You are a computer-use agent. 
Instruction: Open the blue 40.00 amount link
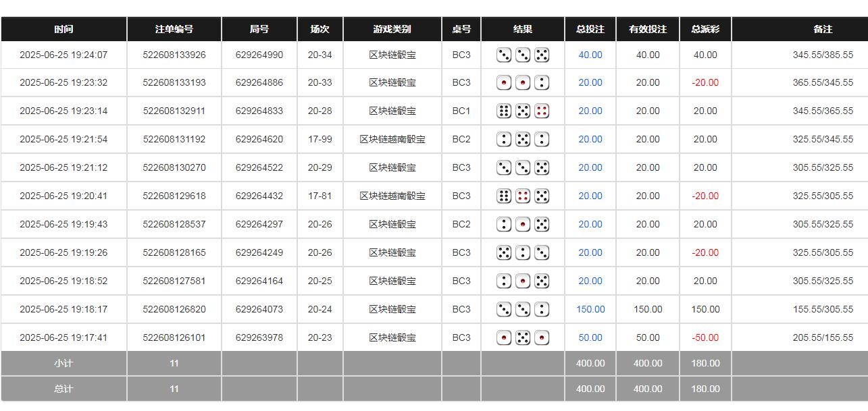(589, 55)
